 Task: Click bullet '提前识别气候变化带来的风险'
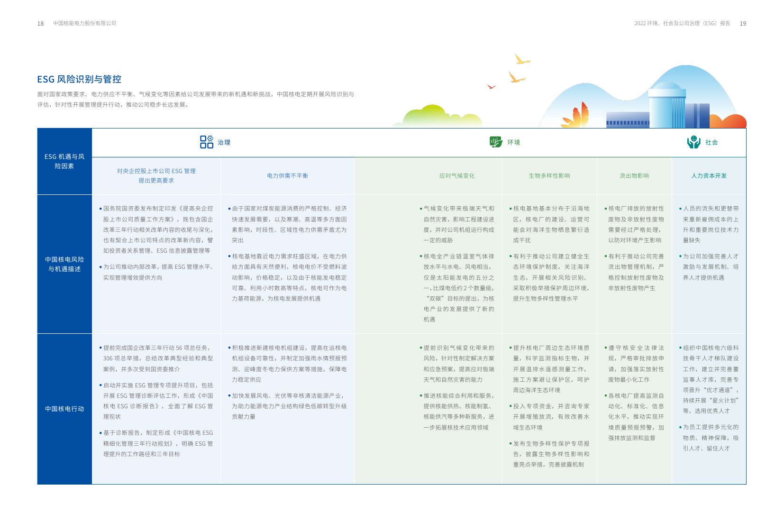click(x=457, y=364)
